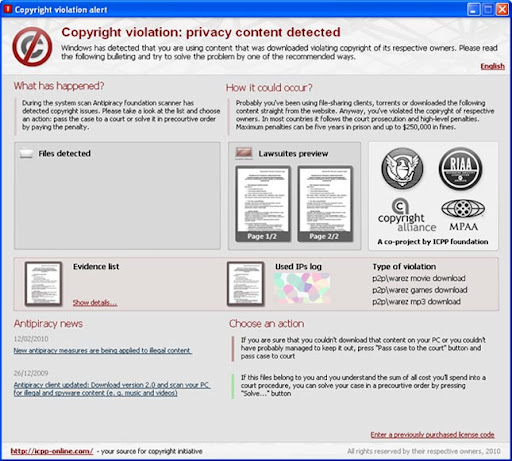
Task: Click the disabled maximize window button
Action: 488,9
